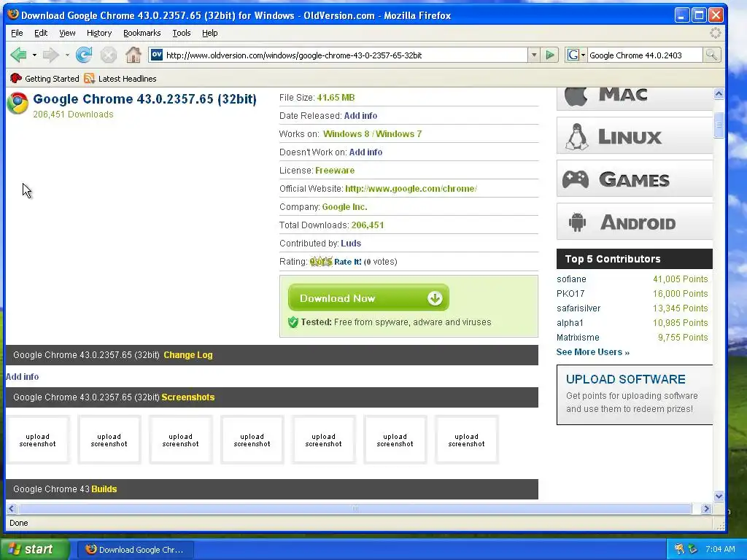Click the search magnifier button
Image resolution: width=747 pixels, height=560 pixels.
(711, 55)
